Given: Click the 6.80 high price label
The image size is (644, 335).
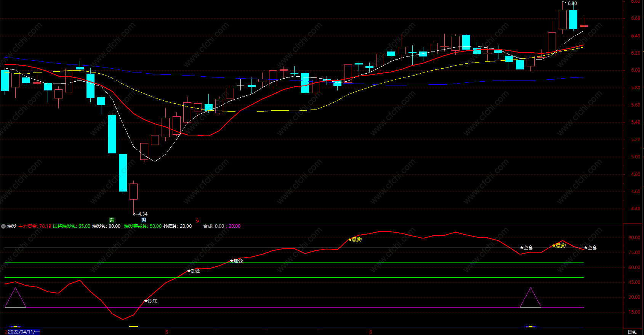Looking at the screenshot, I should [x=572, y=3].
